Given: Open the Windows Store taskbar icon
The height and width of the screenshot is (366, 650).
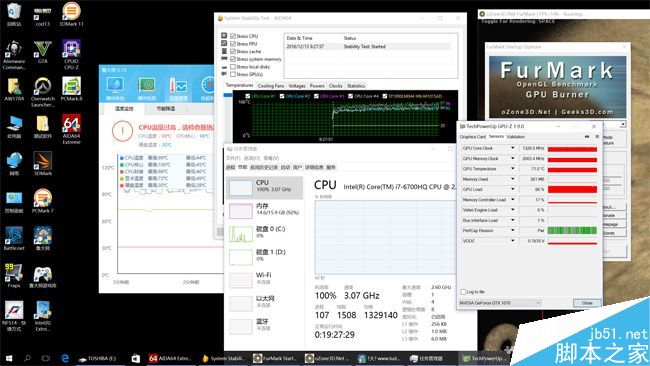Looking at the screenshot, I should [136, 358].
